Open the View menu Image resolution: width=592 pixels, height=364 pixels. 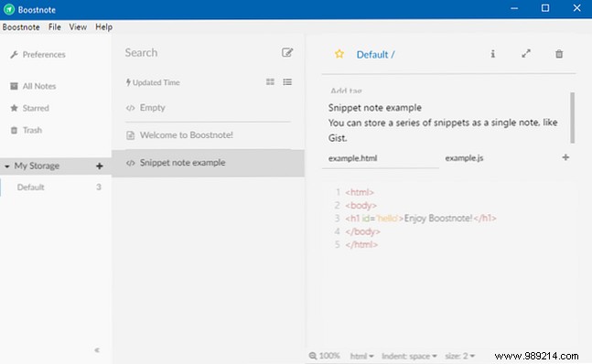click(78, 27)
